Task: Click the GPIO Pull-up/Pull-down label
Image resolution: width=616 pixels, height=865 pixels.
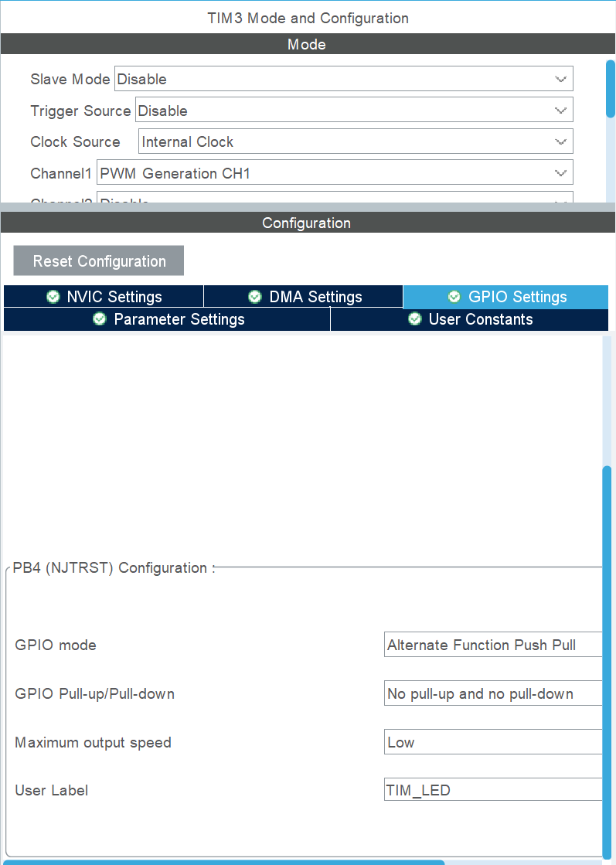Action: [x=95, y=693]
